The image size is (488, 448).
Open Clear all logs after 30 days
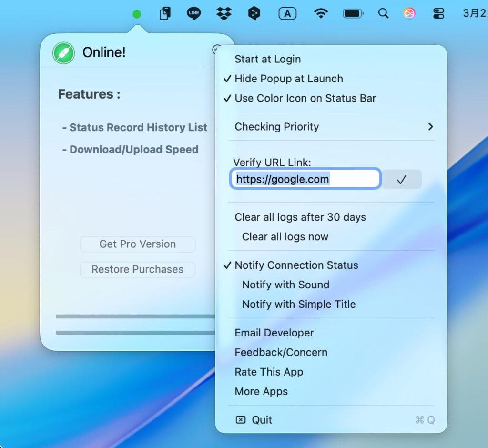(x=300, y=217)
